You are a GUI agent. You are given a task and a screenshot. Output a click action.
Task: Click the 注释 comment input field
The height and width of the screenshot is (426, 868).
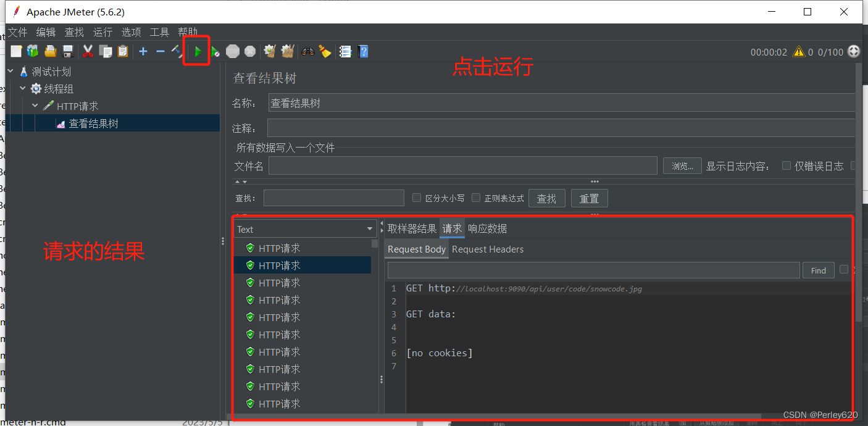click(x=561, y=128)
